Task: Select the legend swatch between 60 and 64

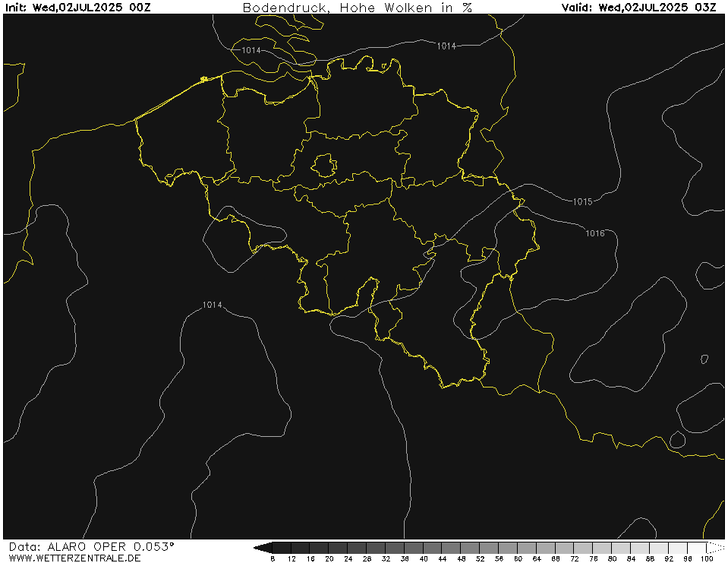Action: click(528, 548)
